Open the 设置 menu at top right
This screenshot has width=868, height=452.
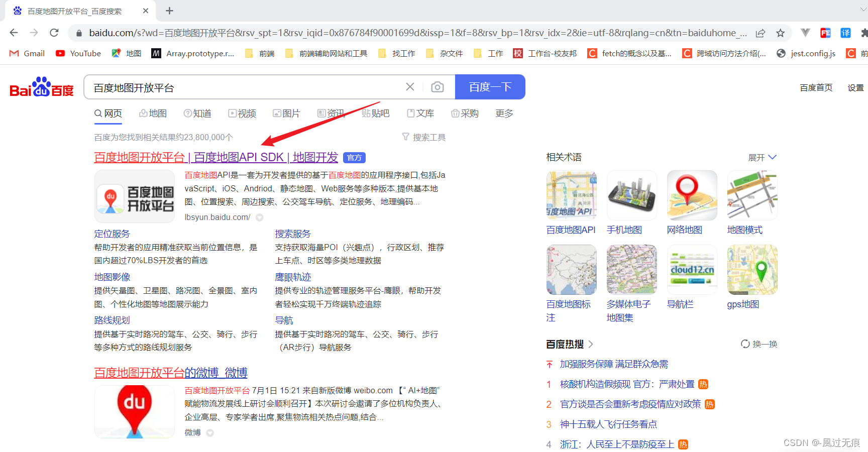click(x=855, y=87)
